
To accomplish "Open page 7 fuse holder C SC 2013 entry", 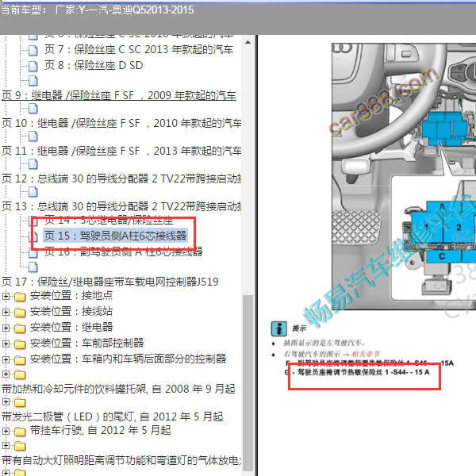I will [138, 49].
